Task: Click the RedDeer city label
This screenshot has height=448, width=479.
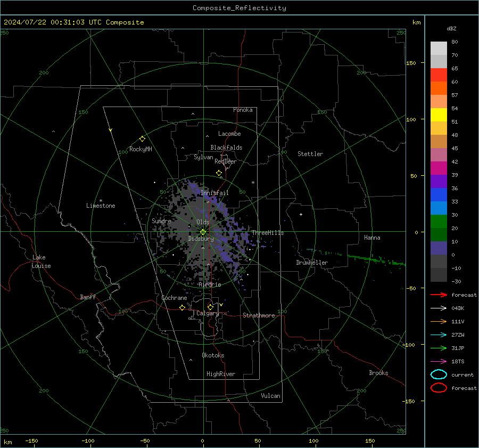Action: [x=226, y=161]
